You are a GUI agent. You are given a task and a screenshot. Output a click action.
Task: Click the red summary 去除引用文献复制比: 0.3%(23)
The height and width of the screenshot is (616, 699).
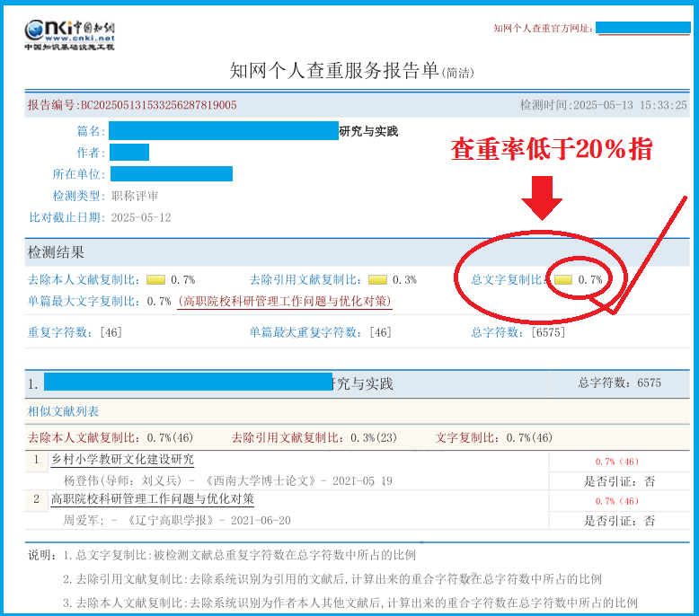(314, 438)
